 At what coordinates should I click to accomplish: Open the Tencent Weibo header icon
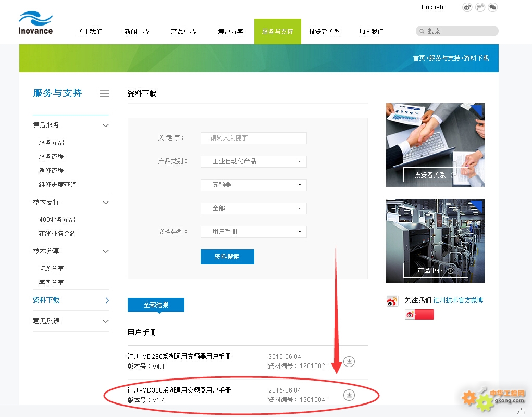coord(480,7)
